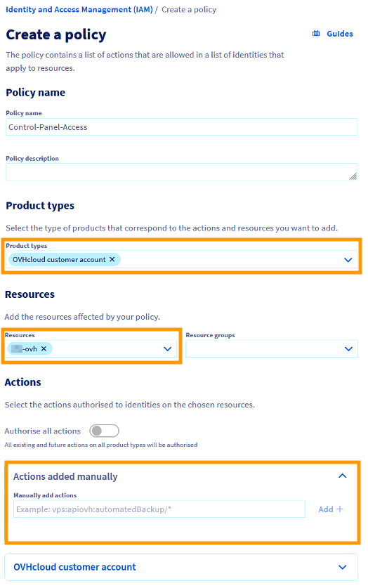Screen dimensions: 368x588
Task: Focus the Policy name input field
Action: pos(181,127)
